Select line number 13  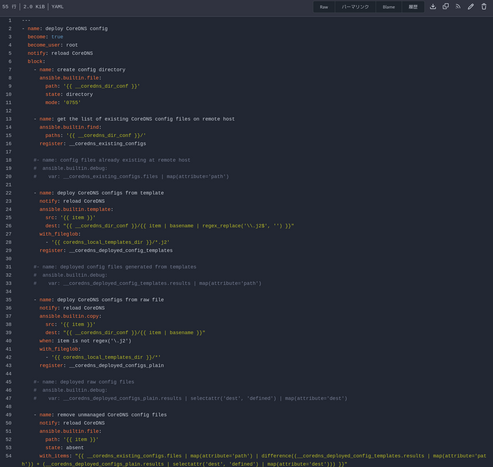tap(8, 119)
